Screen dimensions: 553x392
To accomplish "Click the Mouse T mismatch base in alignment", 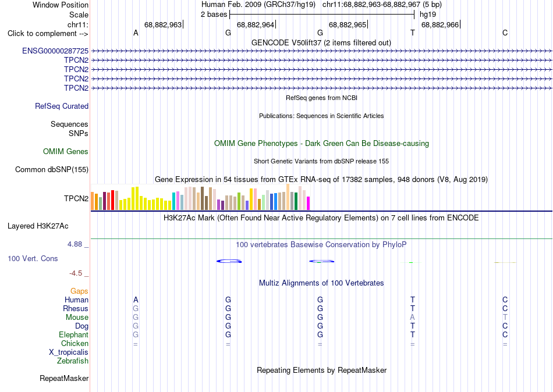I will coord(505,318).
